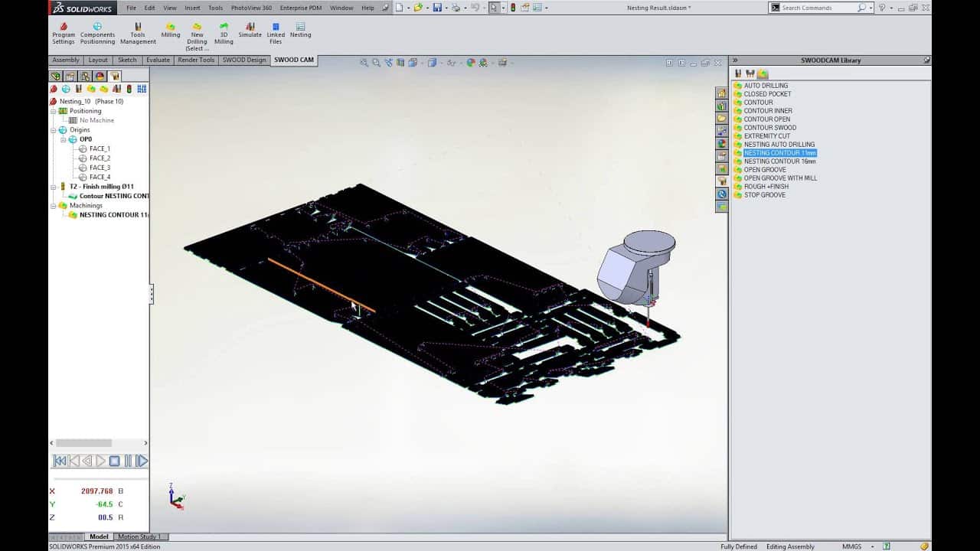The height and width of the screenshot is (551, 980).
Task: Select CLOSED POCKET in library
Action: (x=768, y=94)
